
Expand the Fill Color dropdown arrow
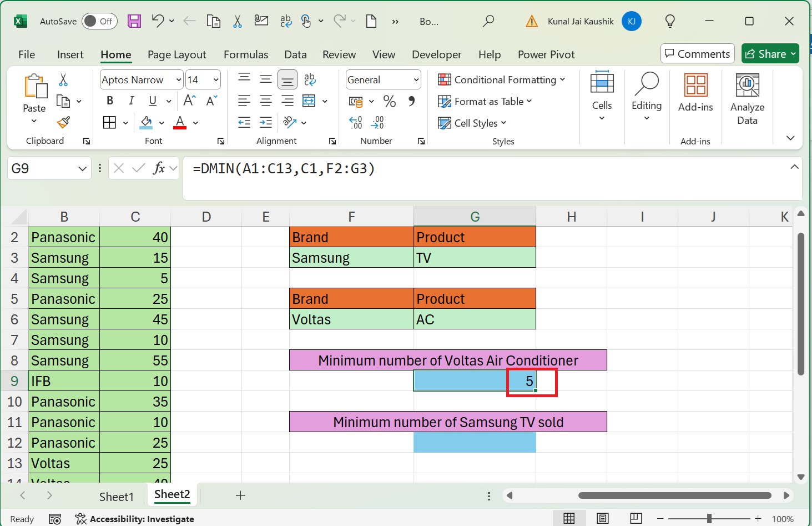(x=161, y=122)
